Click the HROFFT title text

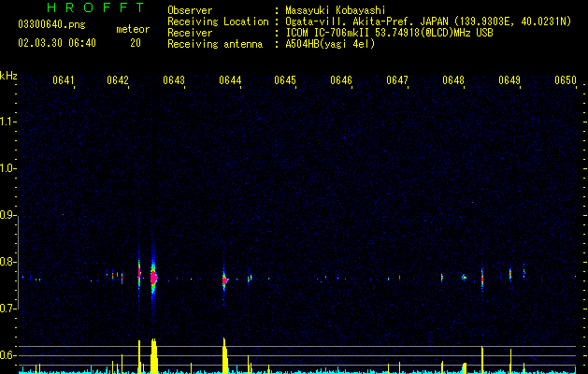click(96, 7)
